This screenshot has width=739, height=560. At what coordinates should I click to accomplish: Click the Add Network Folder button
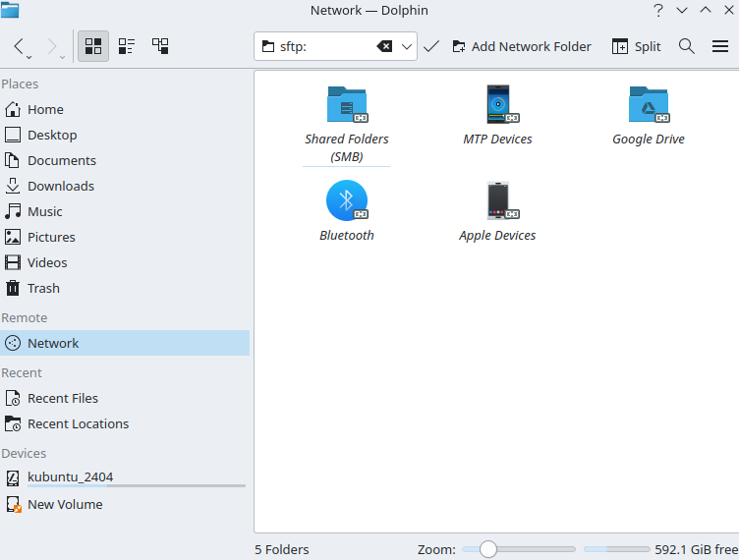(521, 46)
